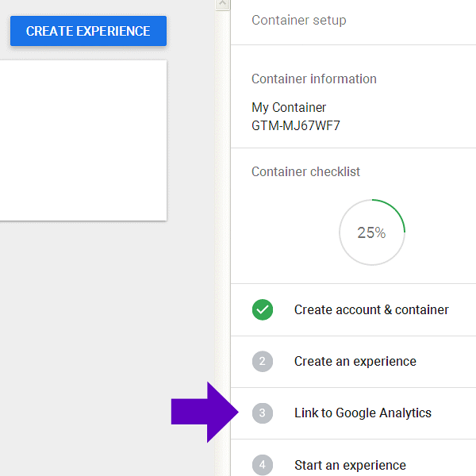Open the Link to Google Analytics step

coord(363,413)
